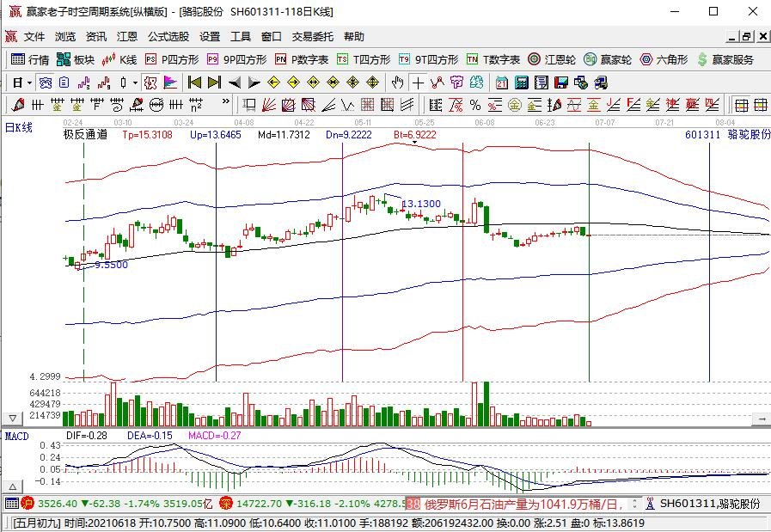Image resolution: width=771 pixels, height=532 pixels.
Task: Click the percent % tool icon
Action: 475,105
